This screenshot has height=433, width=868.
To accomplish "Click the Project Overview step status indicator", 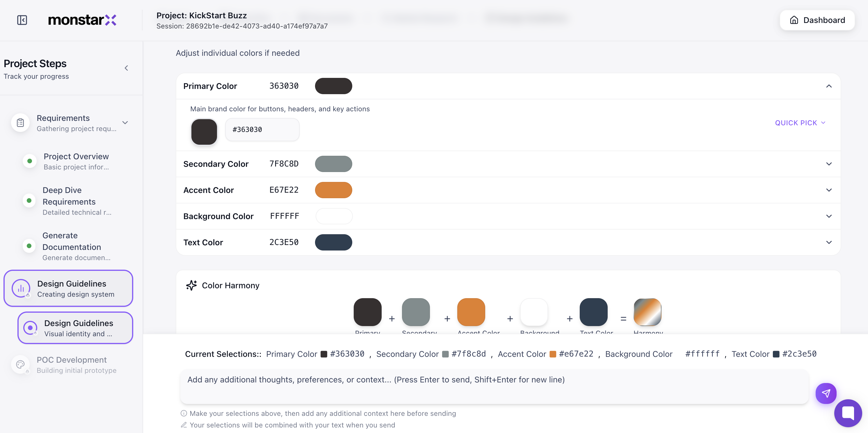I will (29, 161).
